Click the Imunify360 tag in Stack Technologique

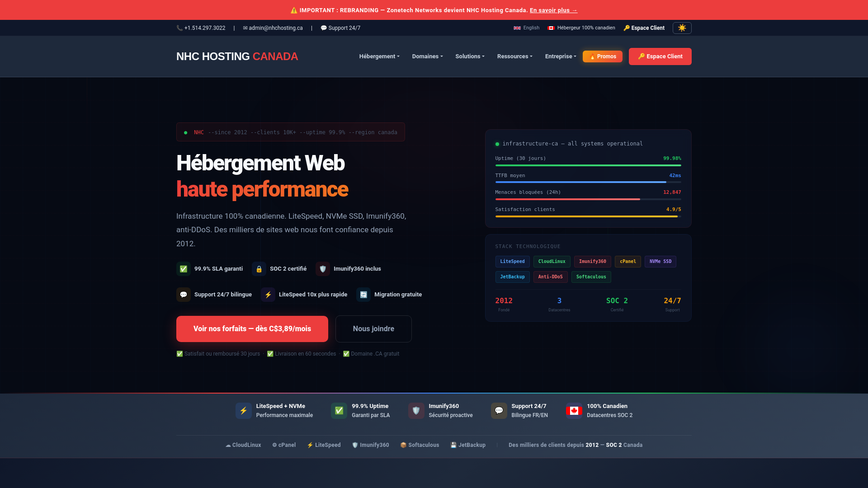click(x=592, y=262)
